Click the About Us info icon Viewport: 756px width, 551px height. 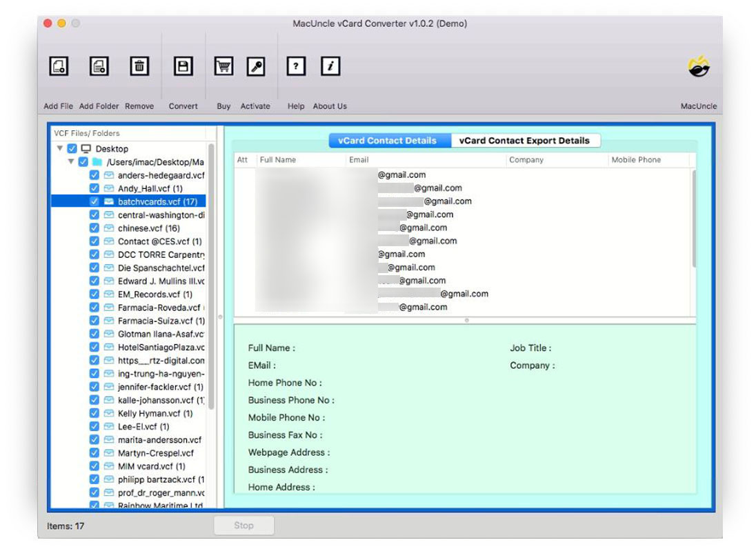coord(329,66)
